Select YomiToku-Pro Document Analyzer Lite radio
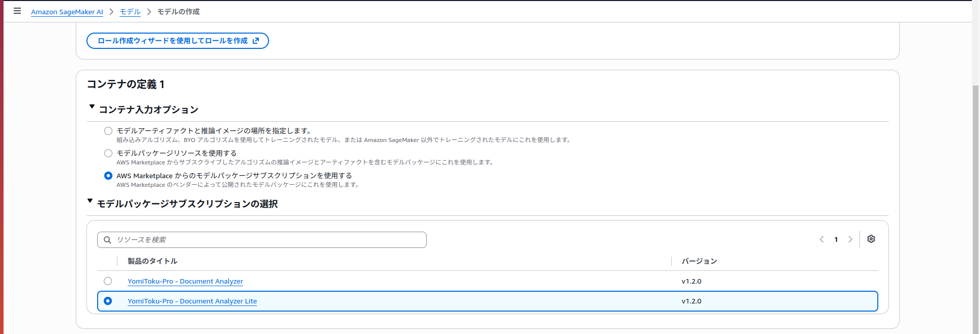Viewport: 980px width, 334px height. click(x=108, y=301)
